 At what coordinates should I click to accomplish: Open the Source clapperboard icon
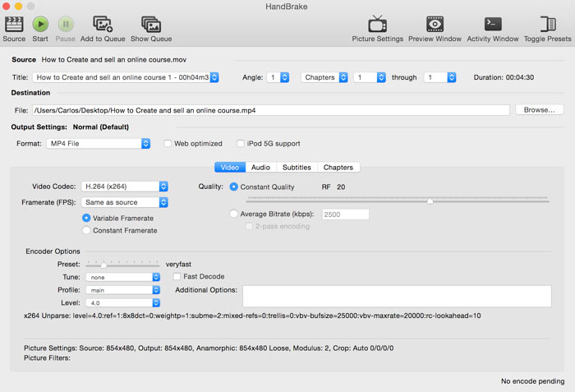14,25
